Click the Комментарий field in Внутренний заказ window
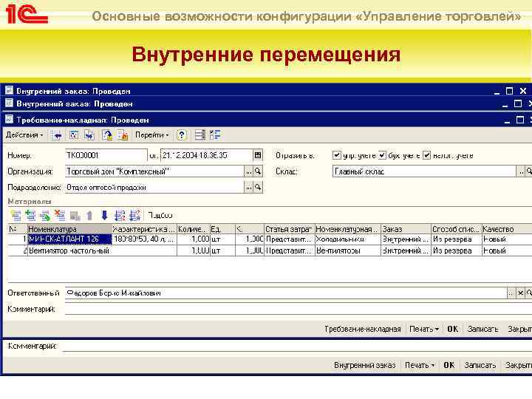 click(297, 346)
